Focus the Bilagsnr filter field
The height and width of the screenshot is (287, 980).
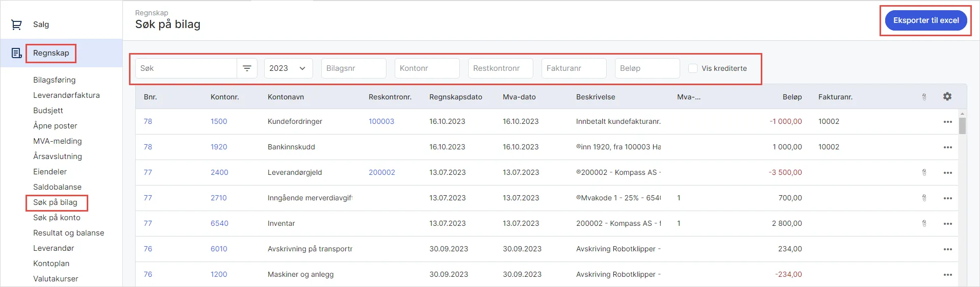(x=354, y=68)
